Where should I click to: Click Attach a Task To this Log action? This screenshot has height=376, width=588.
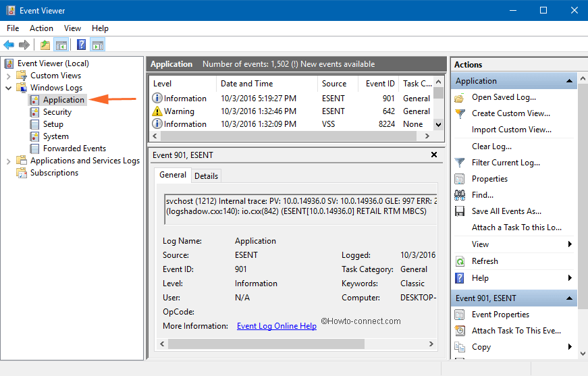pyautogui.click(x=516, y=227)
